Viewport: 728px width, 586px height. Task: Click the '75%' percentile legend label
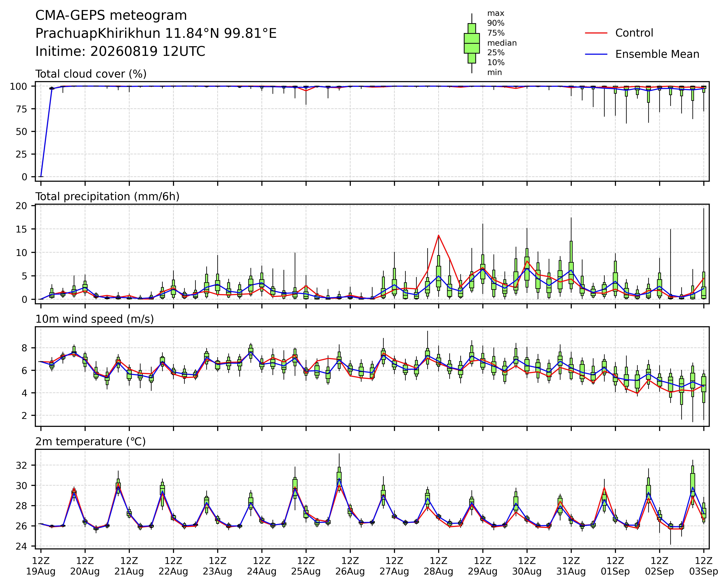click(x=496, y=33)
